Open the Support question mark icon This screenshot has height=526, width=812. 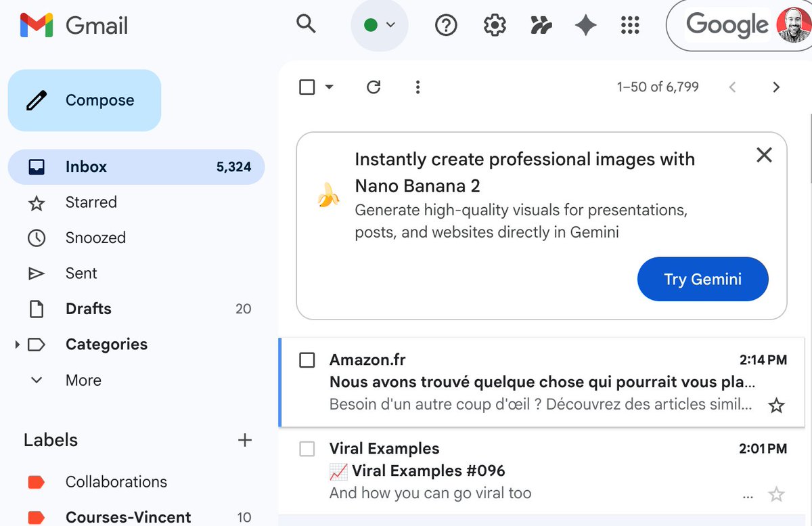pos(446,26)
